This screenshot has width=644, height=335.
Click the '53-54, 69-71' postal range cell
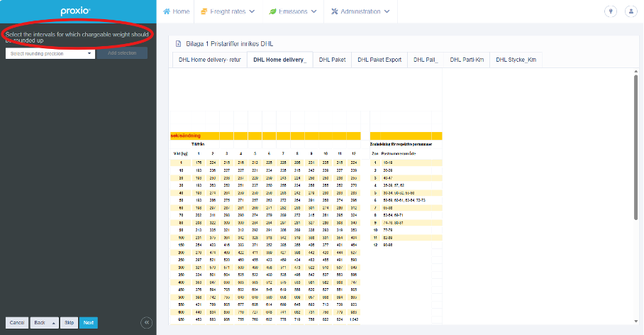[x=393, y=215]
